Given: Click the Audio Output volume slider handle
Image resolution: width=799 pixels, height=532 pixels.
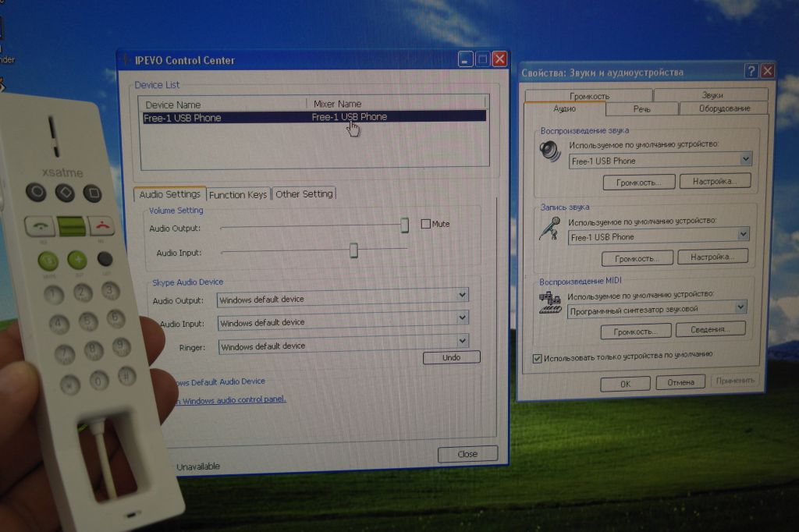Looking at the screenshot, I should pos(405,225).
